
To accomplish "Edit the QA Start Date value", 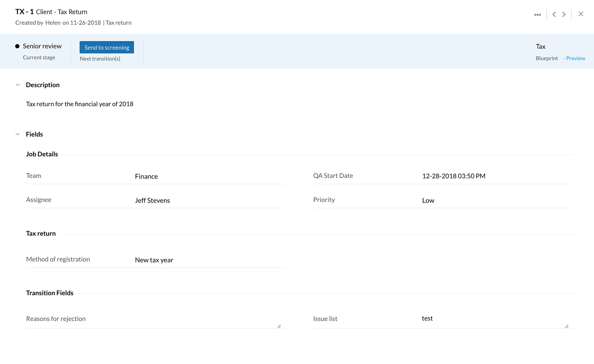I will (454, 176).
